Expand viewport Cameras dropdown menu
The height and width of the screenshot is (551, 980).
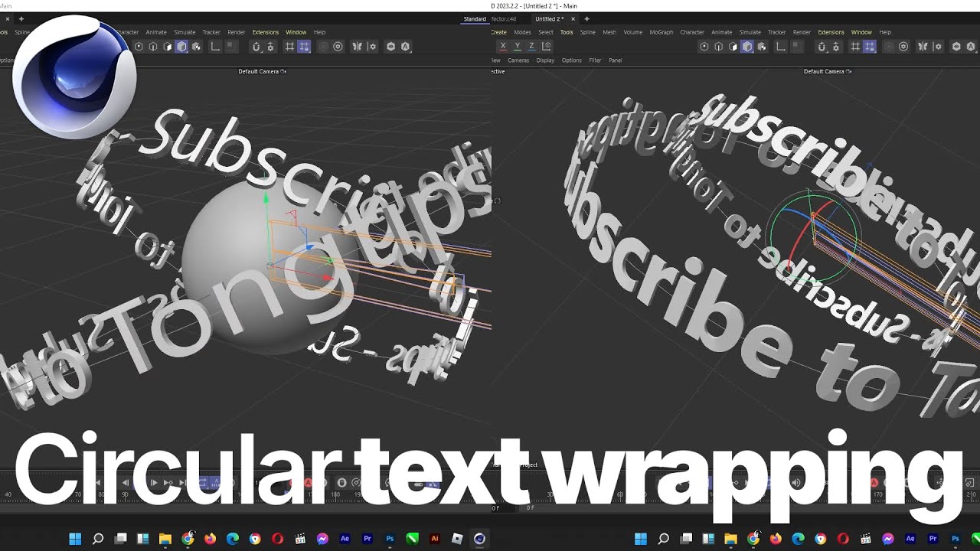pos(518,60)
